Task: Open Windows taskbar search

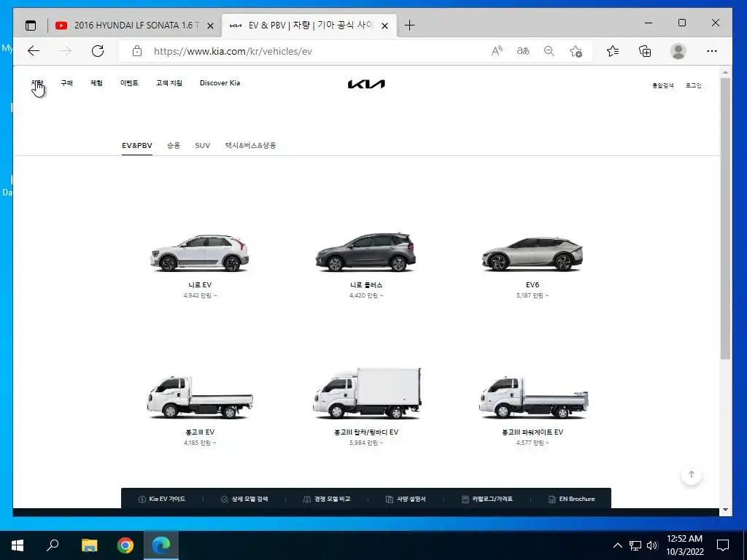Action: tap(53, 545)
